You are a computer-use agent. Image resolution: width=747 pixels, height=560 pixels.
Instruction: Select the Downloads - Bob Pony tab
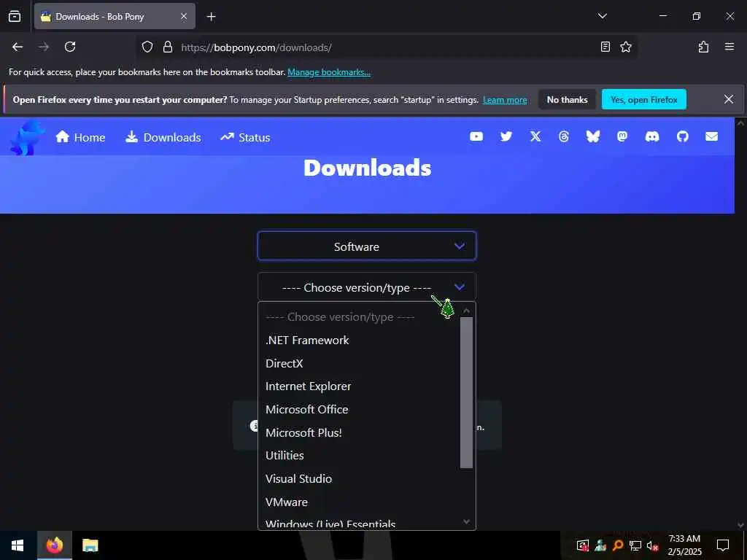[115, 17]
